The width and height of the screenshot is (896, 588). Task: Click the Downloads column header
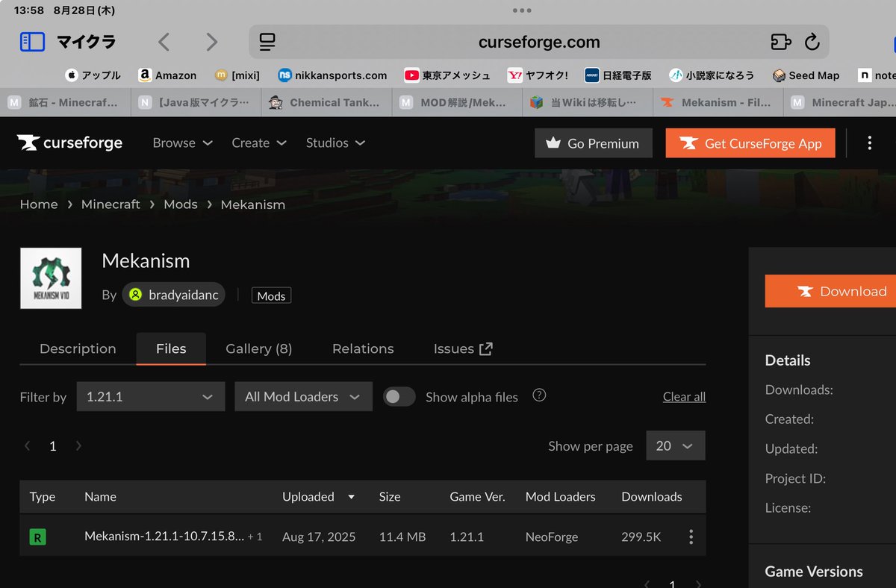coord(652,496)
